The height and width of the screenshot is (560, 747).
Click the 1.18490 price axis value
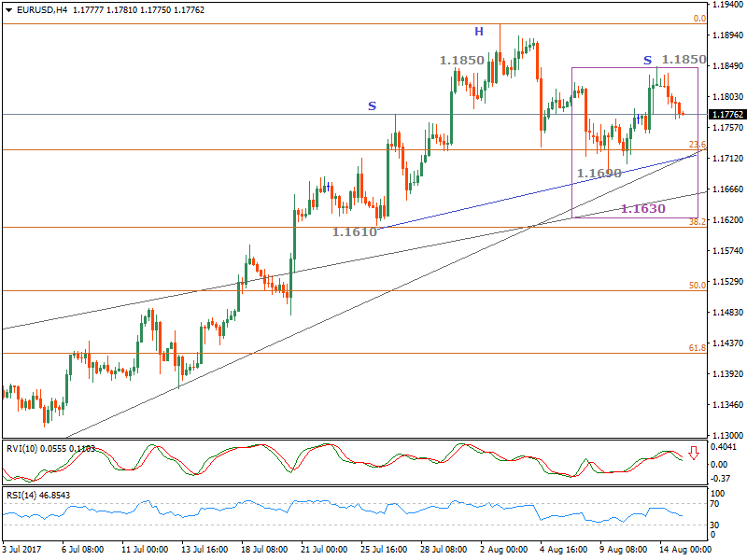727,65
